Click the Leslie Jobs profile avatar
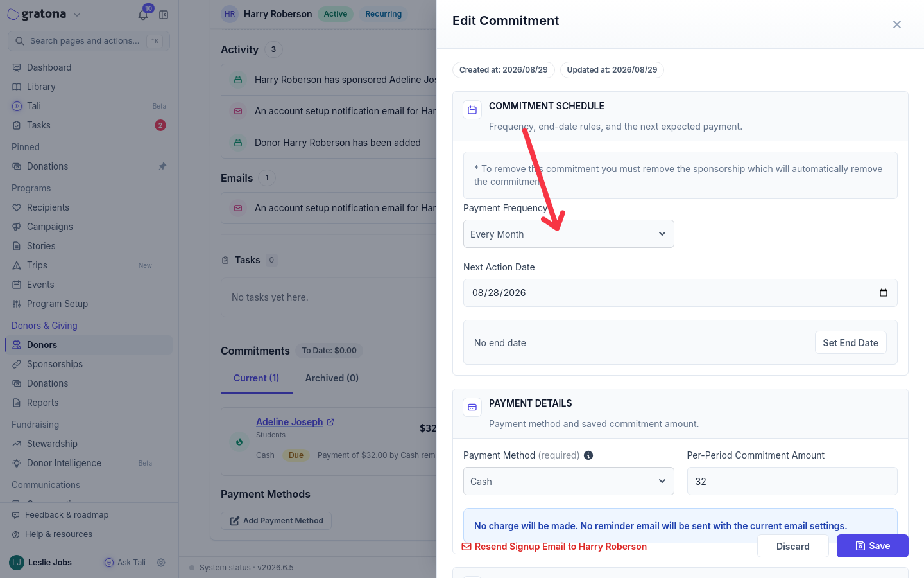The image size is (924, 578). [17, 563]
